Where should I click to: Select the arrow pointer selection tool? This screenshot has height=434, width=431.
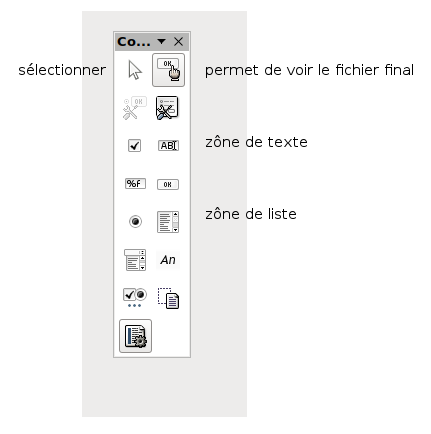coord(135,70)
